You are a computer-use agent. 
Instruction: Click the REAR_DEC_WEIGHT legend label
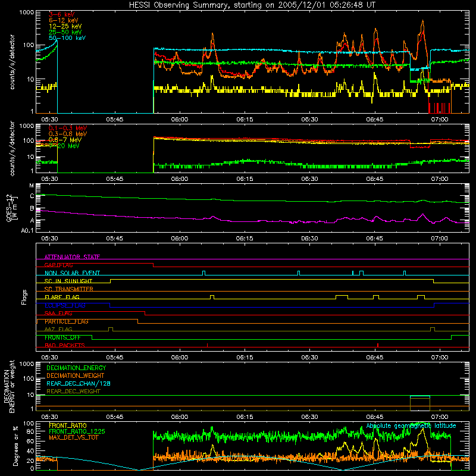click(x=73, y=392)
